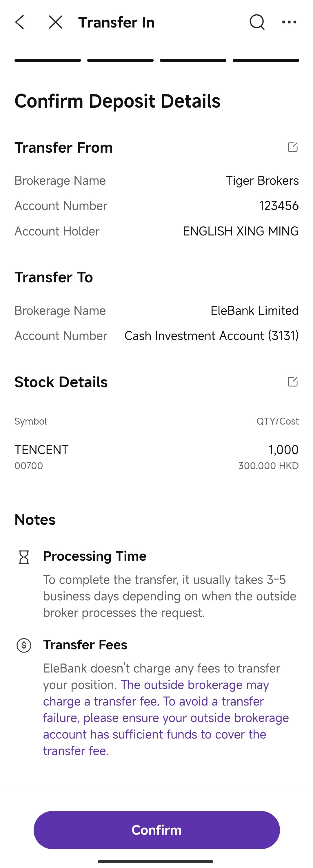The height and width of the screenshot is (868, 313).
Task: Tap the Tiger Brokers brokerage name
Action: click(262, 181)
